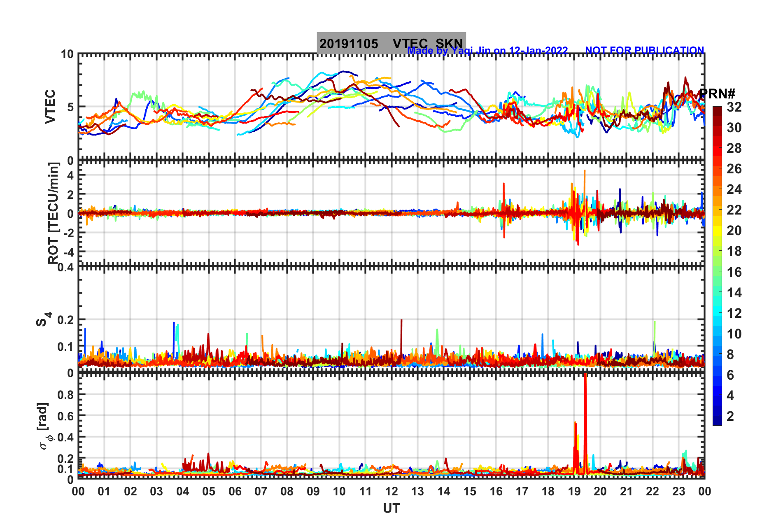This screenshot has height=532, width=783.
Task: Click the PRN colorbar near value 2
Action: click(717, 416)
